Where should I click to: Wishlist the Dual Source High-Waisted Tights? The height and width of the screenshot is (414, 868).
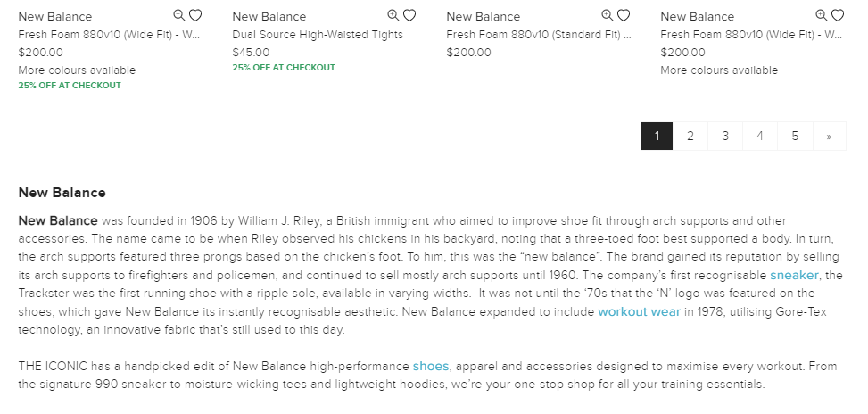409,15
